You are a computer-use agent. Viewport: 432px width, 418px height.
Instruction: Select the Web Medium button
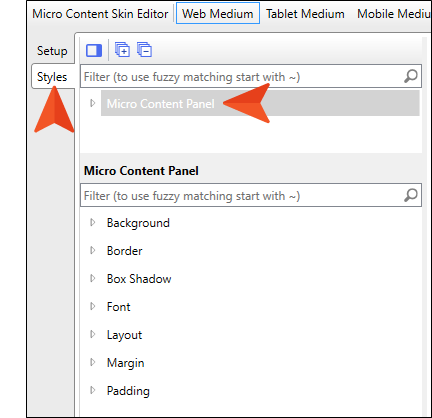point(218,14)
